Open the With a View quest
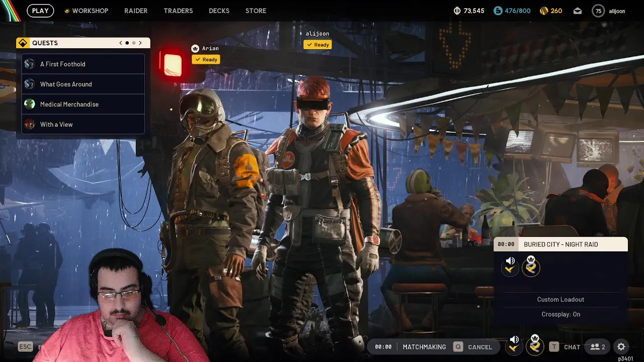 click(83, 124)
